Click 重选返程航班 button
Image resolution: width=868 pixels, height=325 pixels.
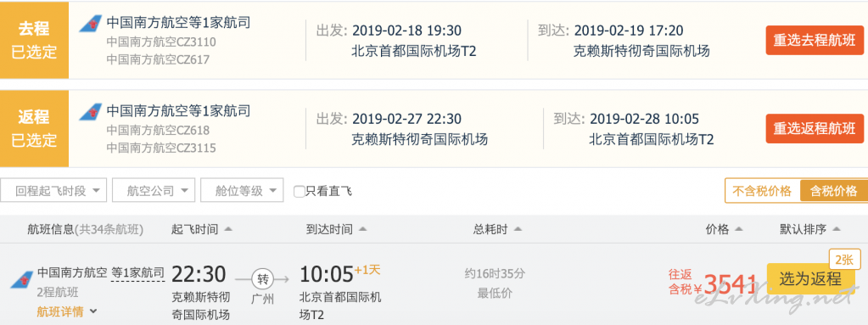(x=815, y=128)
